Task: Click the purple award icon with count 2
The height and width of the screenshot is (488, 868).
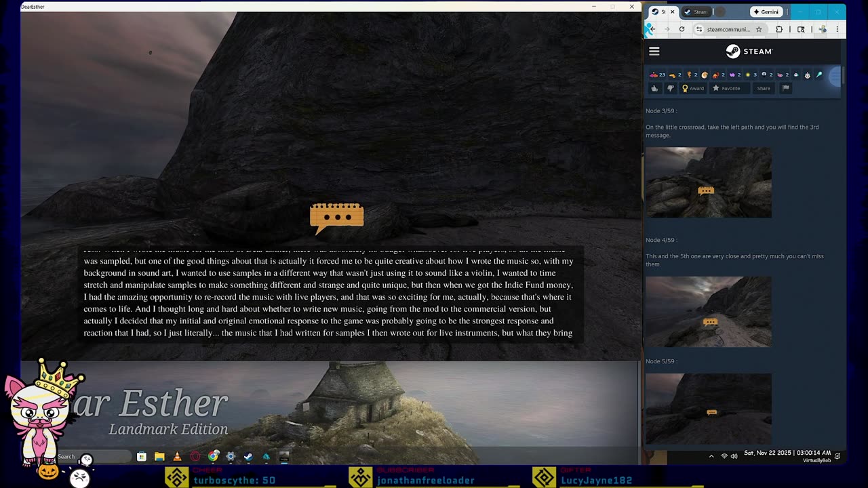Action: click(x=734, y=75)
